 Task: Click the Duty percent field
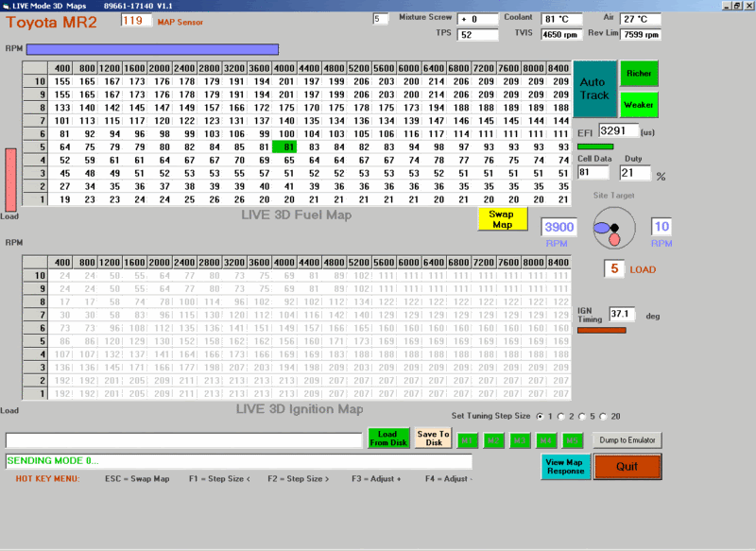pyautogui.click(x=635, y=173)
